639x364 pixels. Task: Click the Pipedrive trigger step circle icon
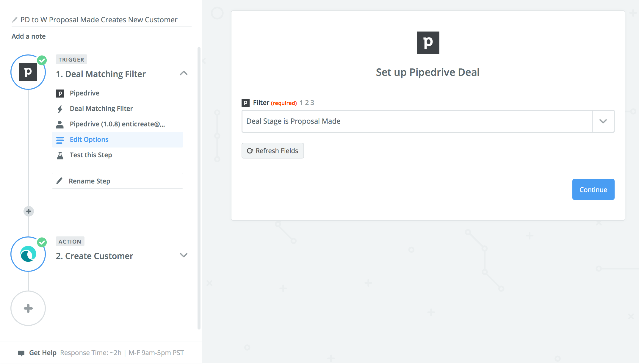coord(28,72)
